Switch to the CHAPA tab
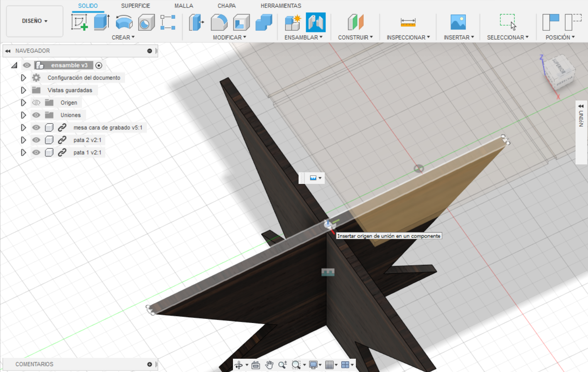588x372 pixels. (227, 6)
